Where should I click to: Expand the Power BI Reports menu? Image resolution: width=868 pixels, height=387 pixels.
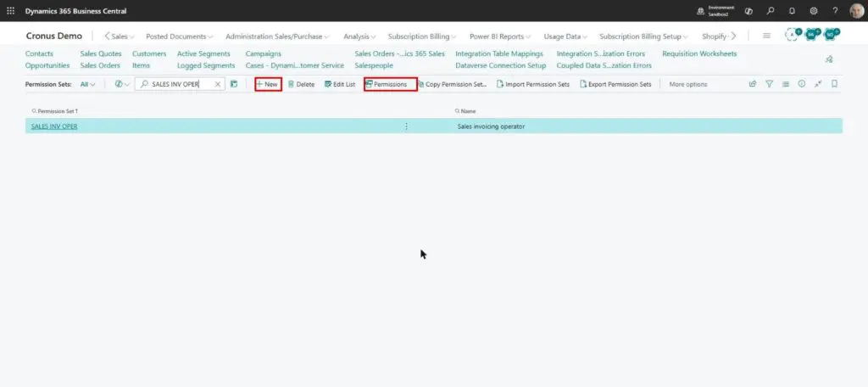[x=500, y=36]
